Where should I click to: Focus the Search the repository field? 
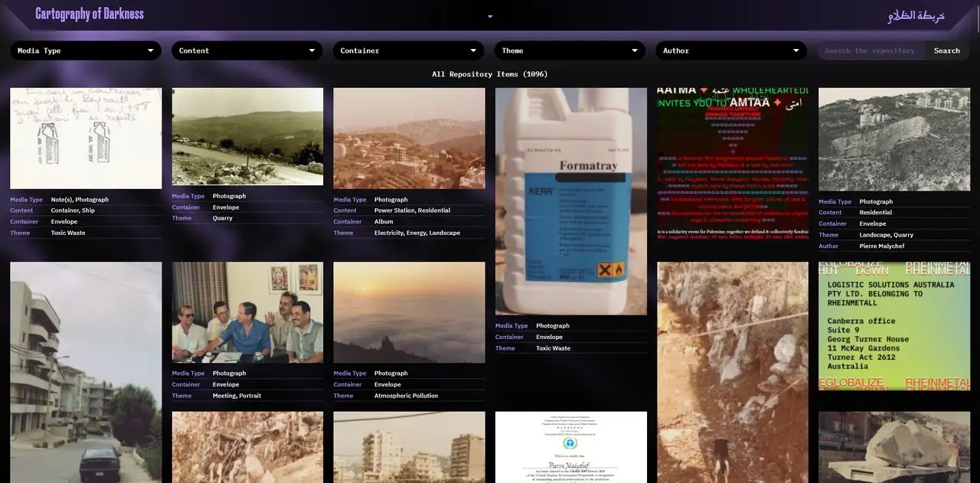pyautogui.click(x=871, y=51)
